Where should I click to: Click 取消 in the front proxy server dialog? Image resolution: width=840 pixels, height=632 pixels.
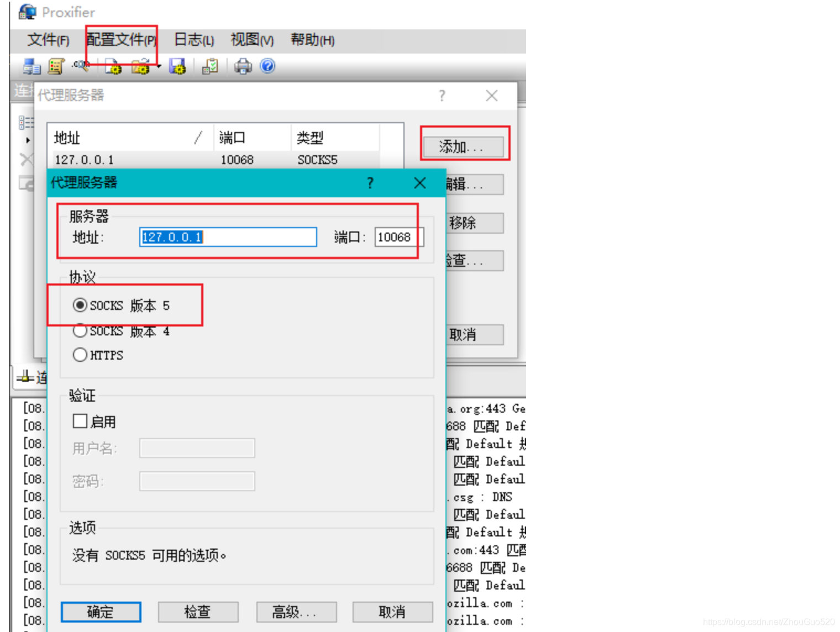pos(392,612)
